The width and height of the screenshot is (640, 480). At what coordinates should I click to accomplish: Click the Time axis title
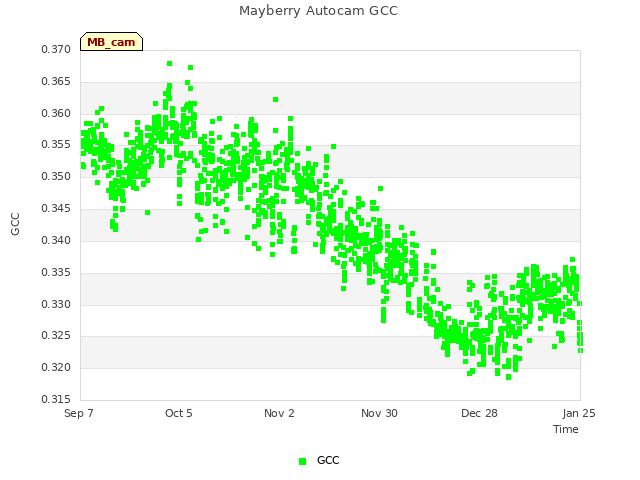point(566,429)
